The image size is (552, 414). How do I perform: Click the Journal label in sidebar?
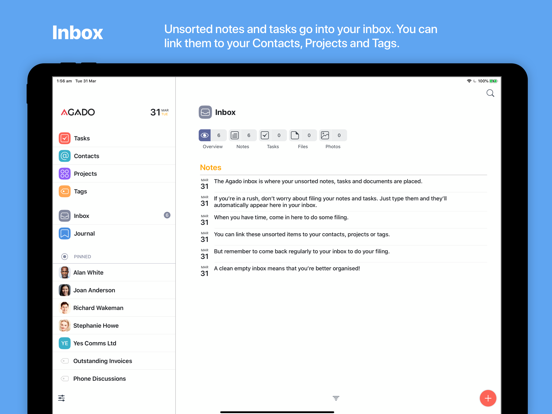click(x=84, y=234)
